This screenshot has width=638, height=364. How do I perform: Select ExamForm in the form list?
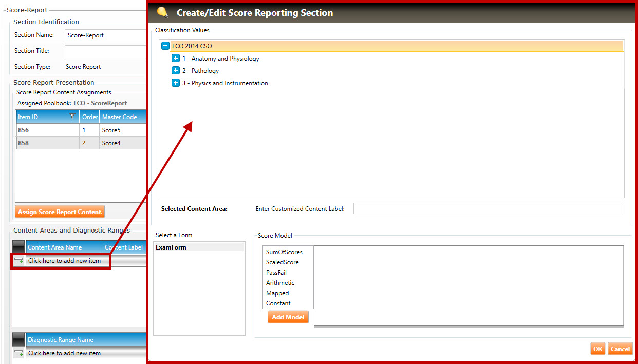[x=171, y=247]
